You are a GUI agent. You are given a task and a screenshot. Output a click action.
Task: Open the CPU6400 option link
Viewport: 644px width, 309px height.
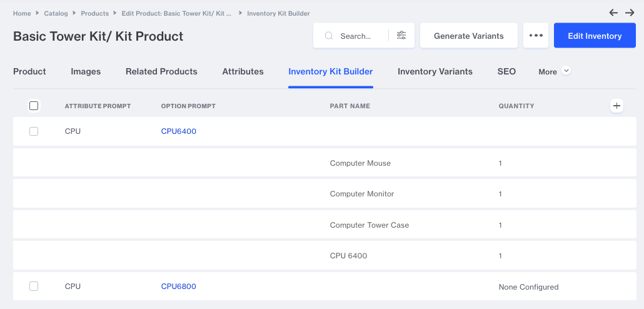179,131
